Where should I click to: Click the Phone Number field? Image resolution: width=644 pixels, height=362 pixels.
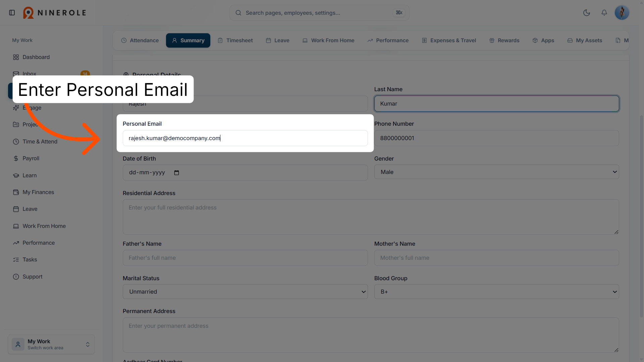tap(496, 138)
